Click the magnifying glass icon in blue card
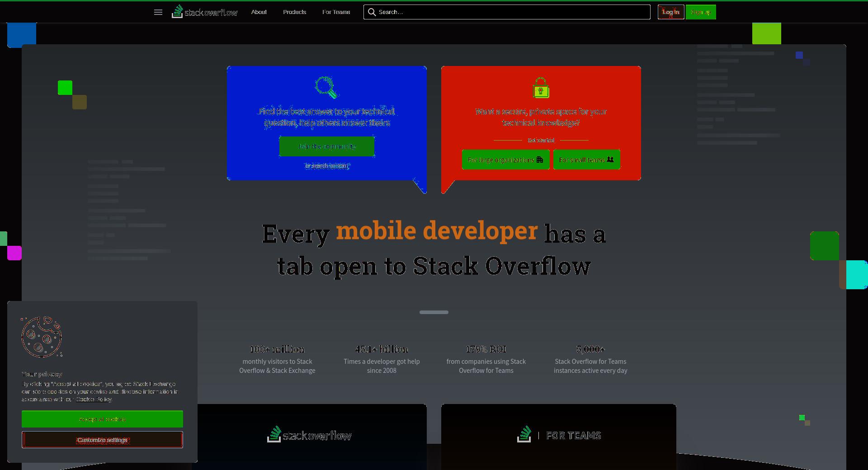The image size is (868, 470). click(x=326, y=88)
